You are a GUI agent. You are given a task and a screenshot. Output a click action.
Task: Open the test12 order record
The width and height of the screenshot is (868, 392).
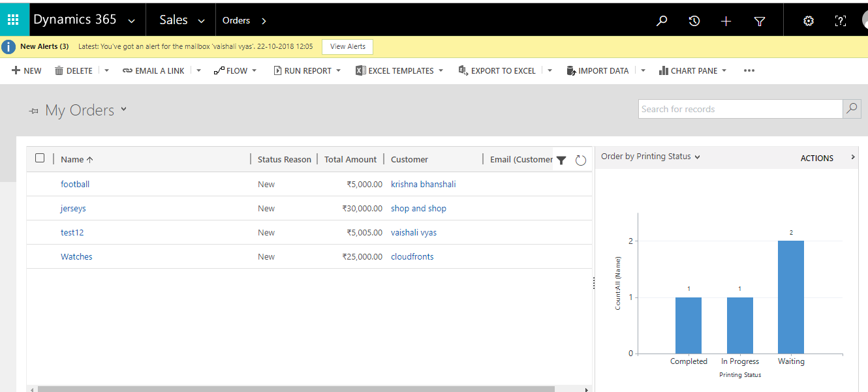pos(72,232)
